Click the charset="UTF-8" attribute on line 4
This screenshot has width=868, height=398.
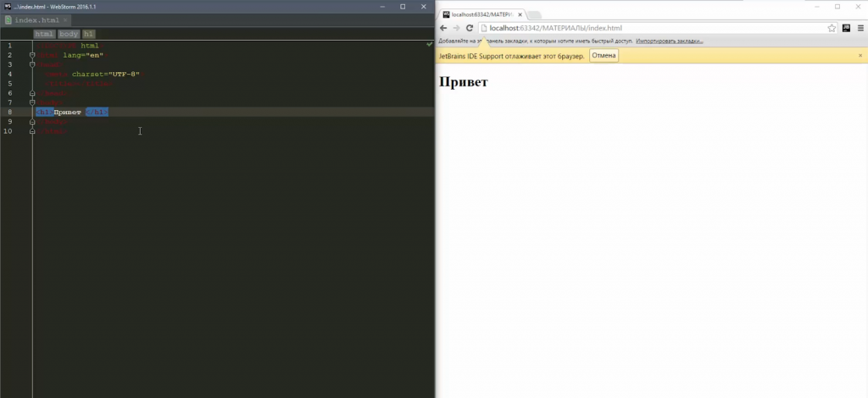pos(106,74)
